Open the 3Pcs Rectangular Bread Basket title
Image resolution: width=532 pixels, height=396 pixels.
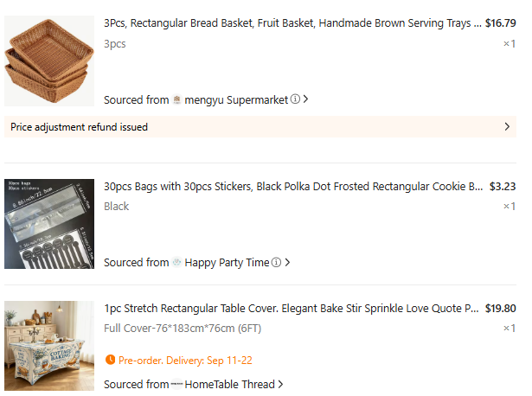(x=292, y=23)
